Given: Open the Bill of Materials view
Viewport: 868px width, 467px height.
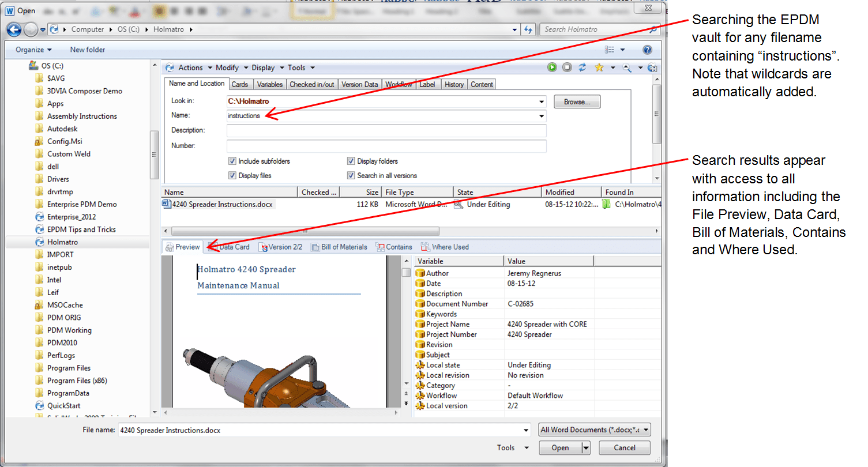Looking at the screenshot, I should click(339, 247).
